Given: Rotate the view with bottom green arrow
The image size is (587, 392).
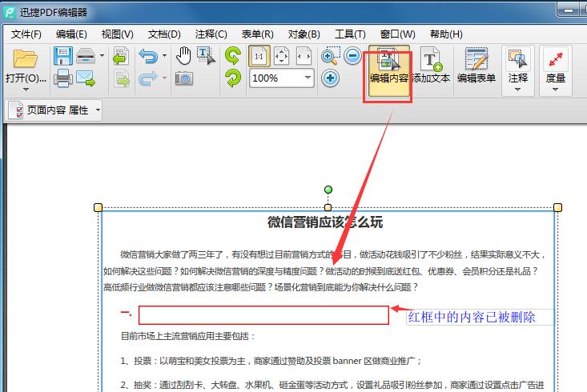Looking at the screenshot, I should point(233,78).
